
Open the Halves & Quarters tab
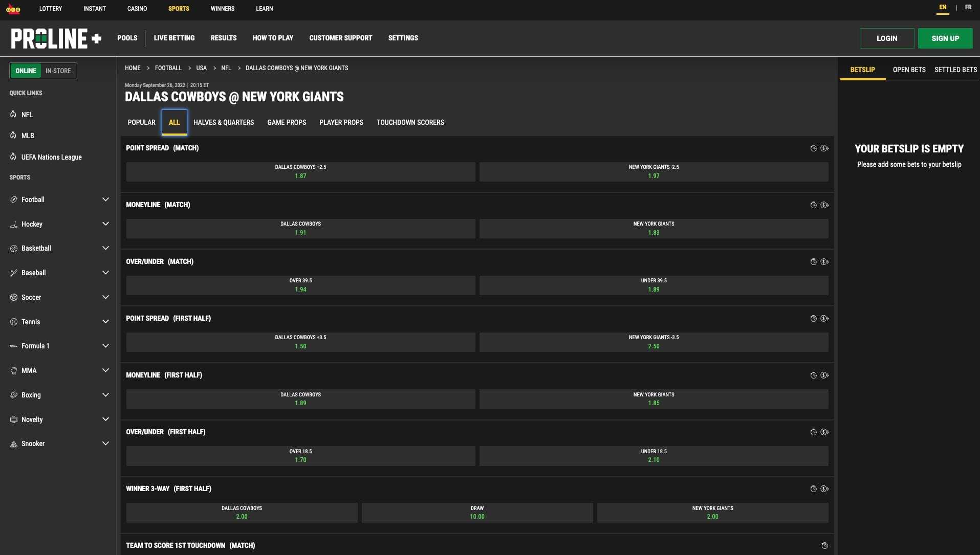point(224,122)
